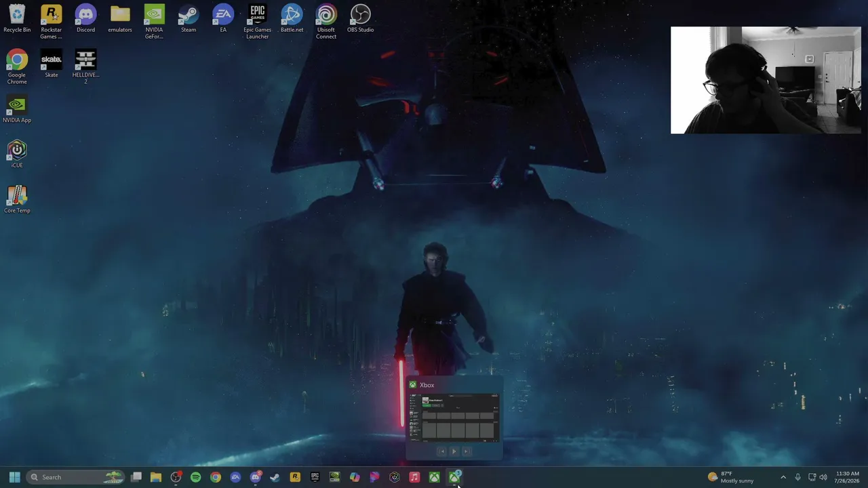Select the Rockstar Games desktop shortcut
This screenshot has width=868, height=488.
coord(52,22)
